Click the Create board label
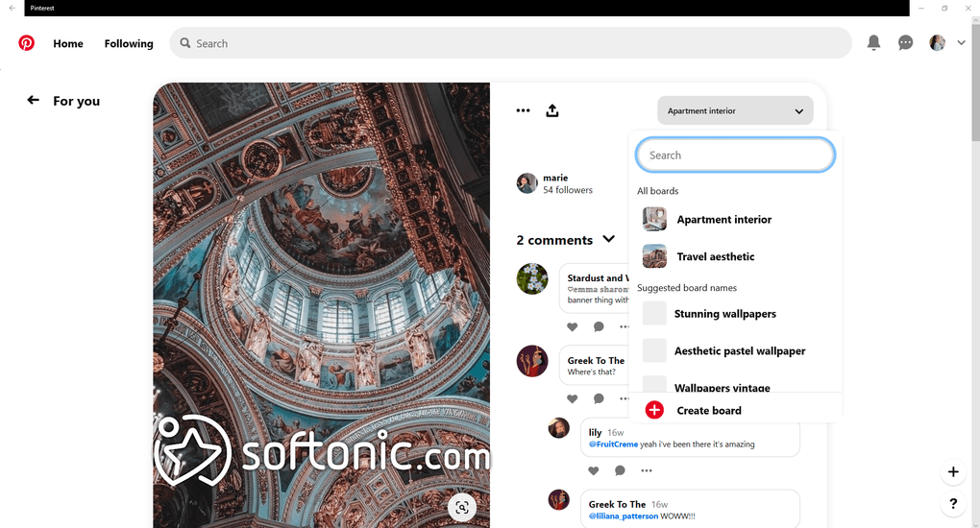 (709, 411)
